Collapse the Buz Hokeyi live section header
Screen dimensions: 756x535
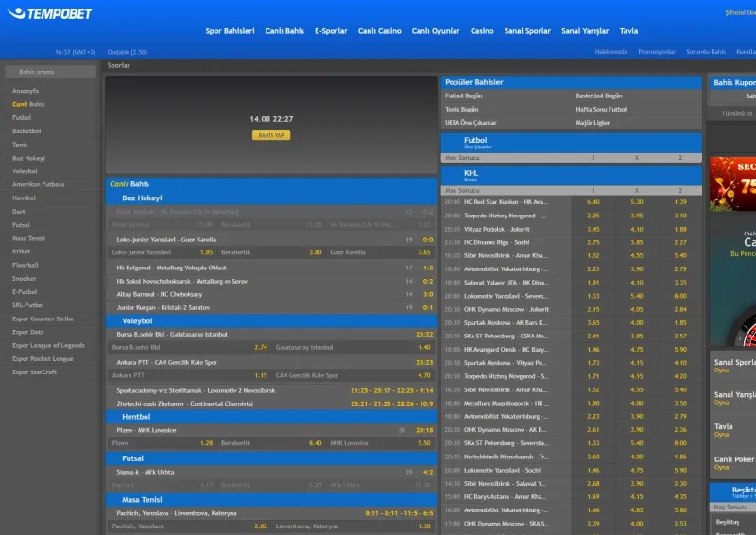(x=271, y=198)
